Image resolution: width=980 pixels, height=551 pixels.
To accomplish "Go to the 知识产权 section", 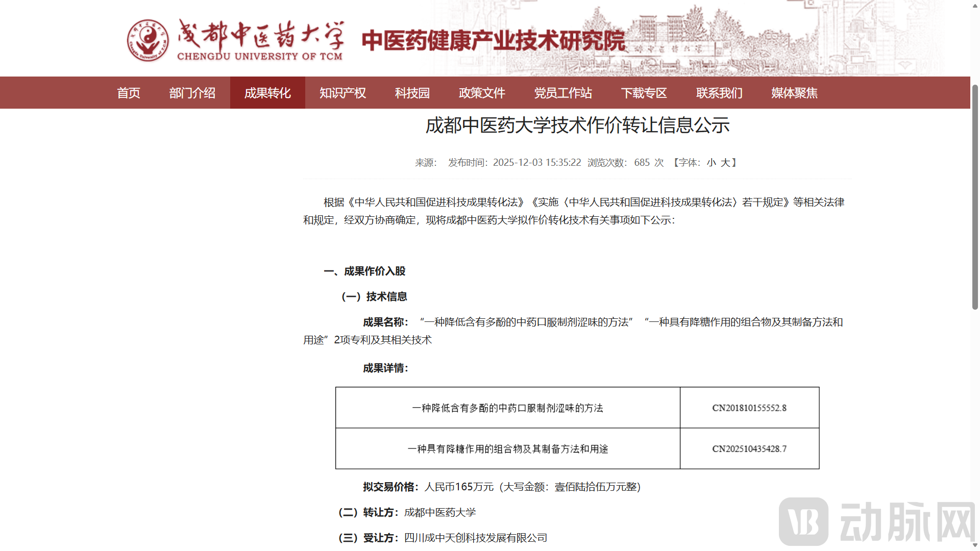I will point(342,93).
